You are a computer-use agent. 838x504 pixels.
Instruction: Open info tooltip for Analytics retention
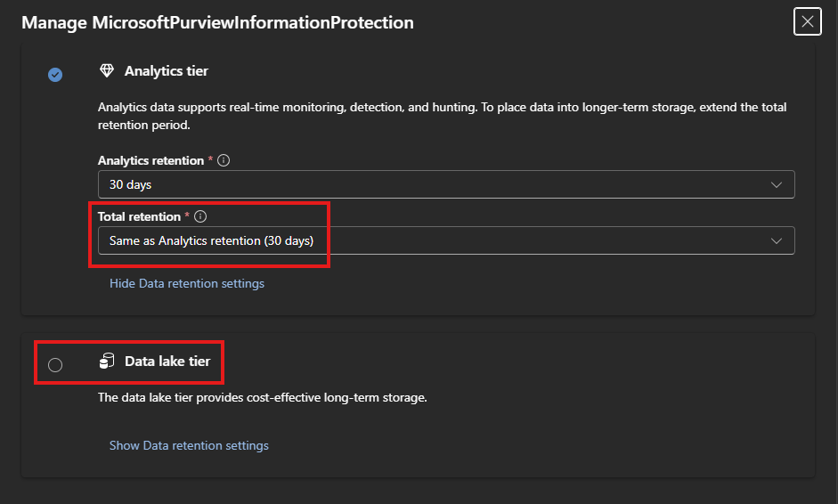[224, 160]
